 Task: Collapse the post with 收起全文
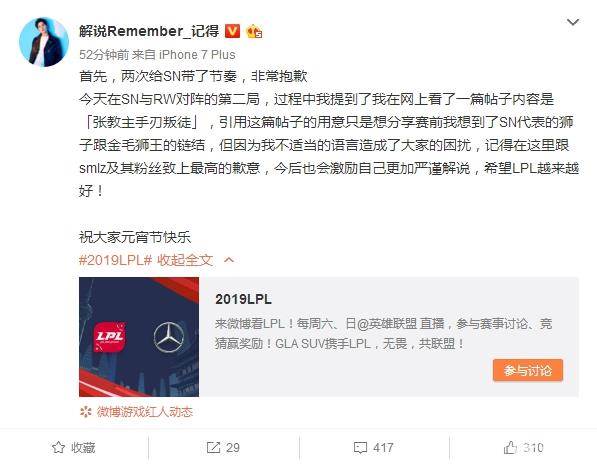185,260
